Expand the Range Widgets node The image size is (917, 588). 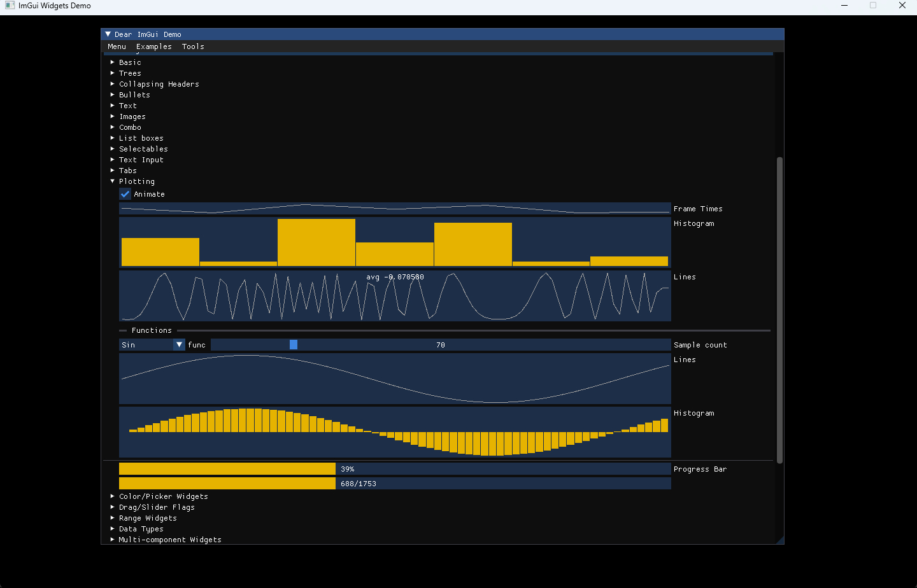tap(113, 518)
